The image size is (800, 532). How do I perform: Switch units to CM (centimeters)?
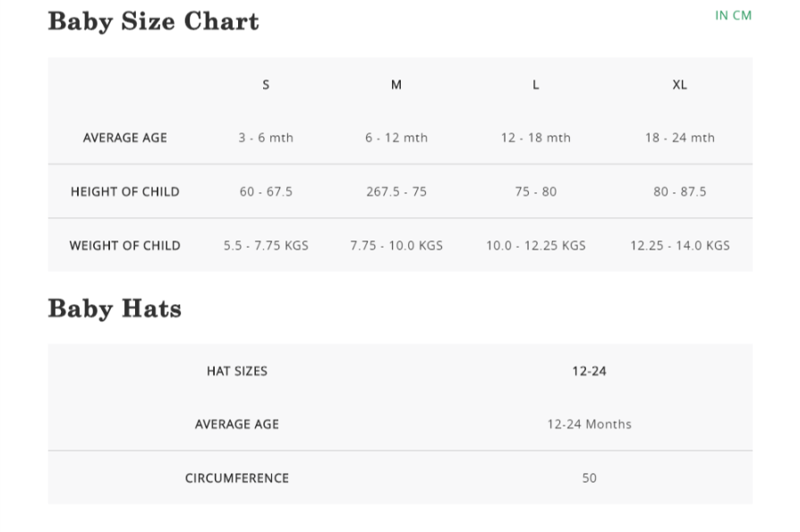pyautogui.click(x=743, y=15)
